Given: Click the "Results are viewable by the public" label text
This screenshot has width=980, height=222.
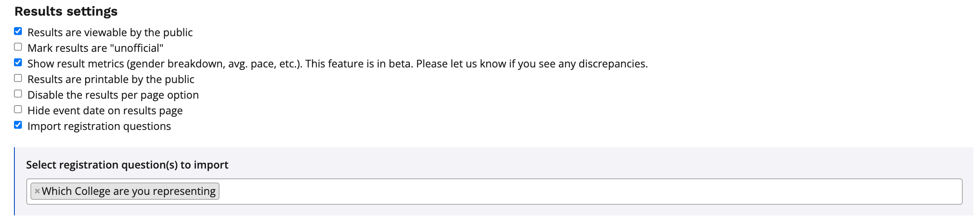Looking at the screenshot, I should [110, 32].
